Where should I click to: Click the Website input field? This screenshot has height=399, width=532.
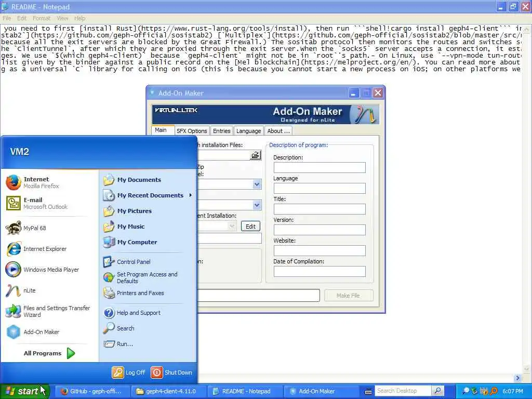pos(320,251)
